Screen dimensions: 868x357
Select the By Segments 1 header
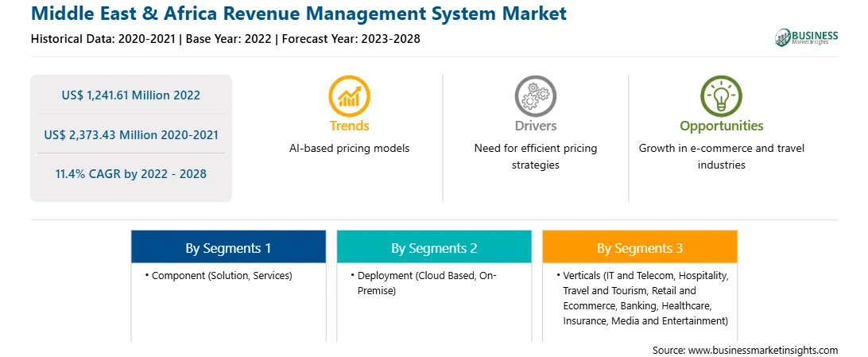[229, 246]
